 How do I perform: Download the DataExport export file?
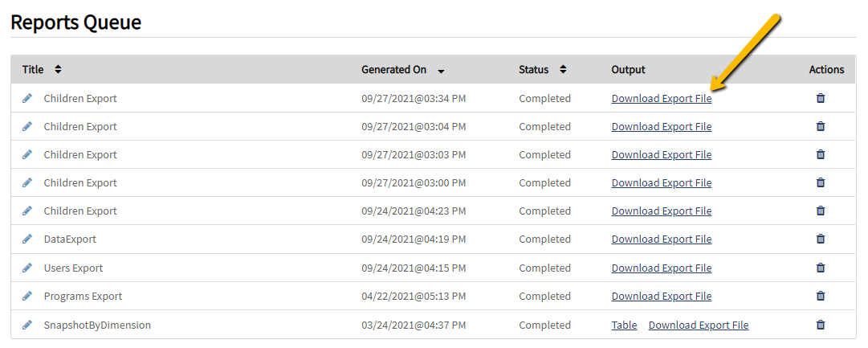pyautogui.click(x=661, y=239)
